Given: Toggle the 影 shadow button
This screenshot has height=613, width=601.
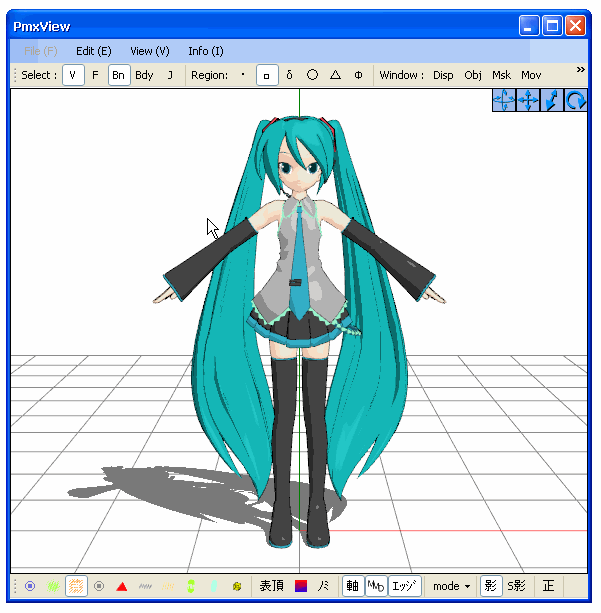Looking at the screenshot, I should pos(491,586).
